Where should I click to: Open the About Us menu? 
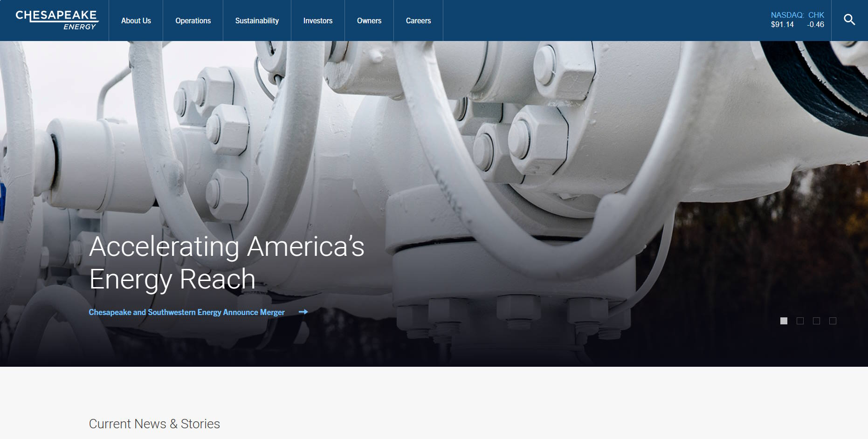click(x=136, y=21)
